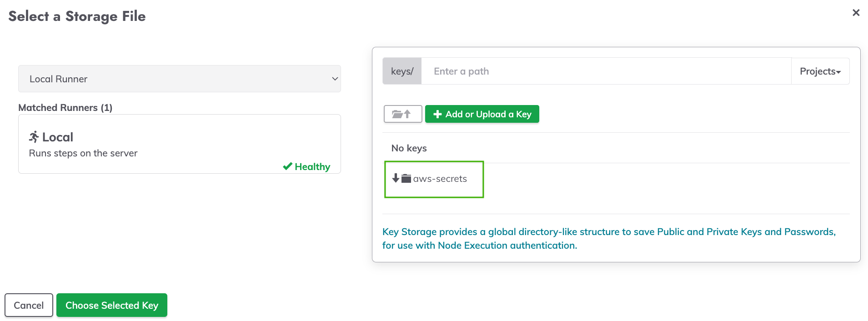Click the Healthy status label

click(x=312, y=167)
